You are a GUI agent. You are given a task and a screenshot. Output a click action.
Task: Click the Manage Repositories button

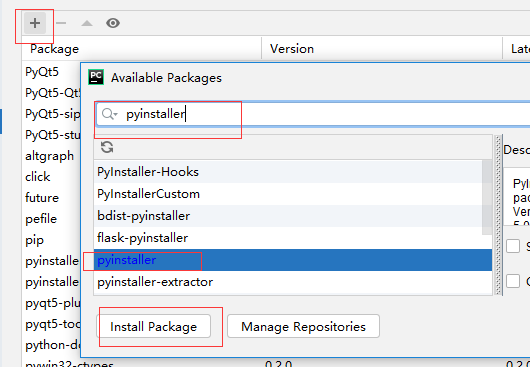(303, 326)
